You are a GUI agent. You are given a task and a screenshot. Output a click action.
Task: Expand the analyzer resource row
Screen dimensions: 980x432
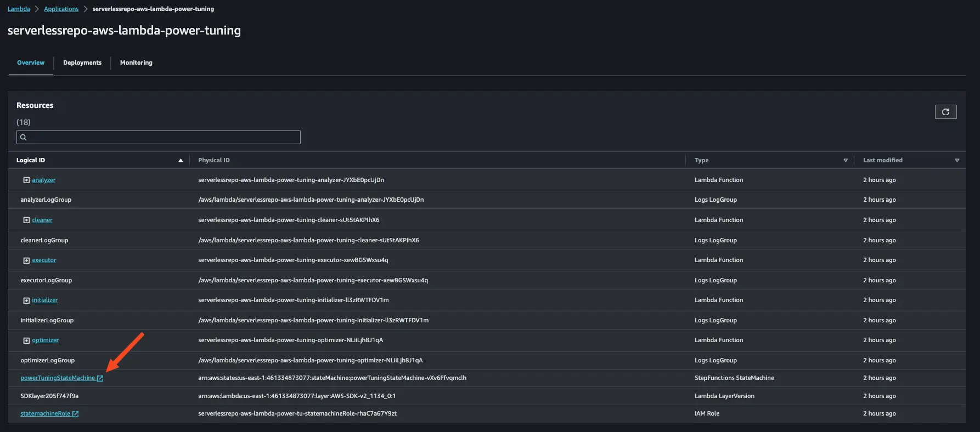coord(26,180)
